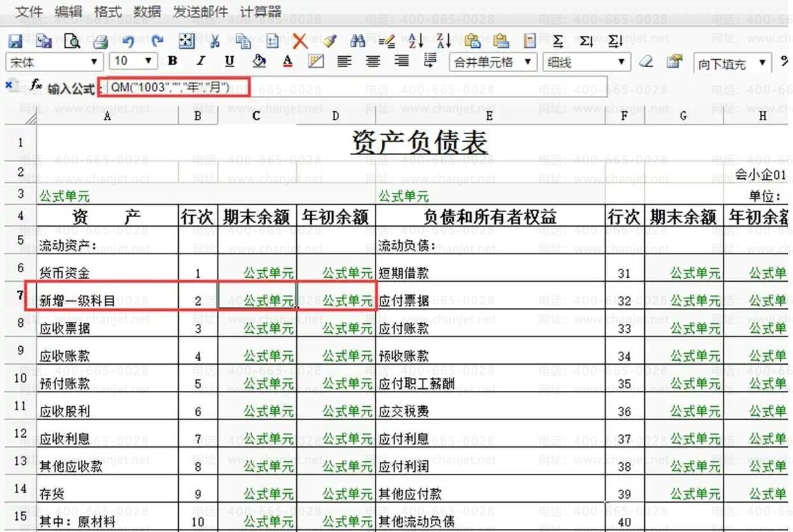793x532 pixels.
Task: Click the 资产负债表 title cell
Action: tap(419, 142)
